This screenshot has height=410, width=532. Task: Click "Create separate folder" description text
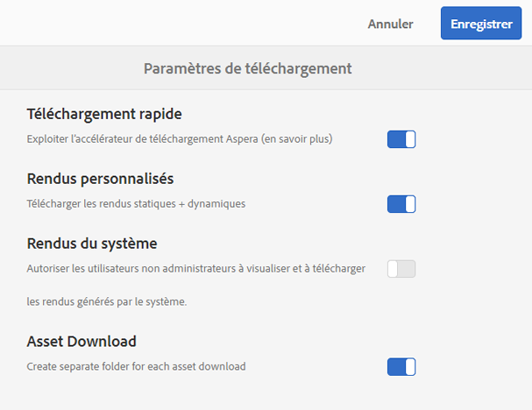point(136,366)
